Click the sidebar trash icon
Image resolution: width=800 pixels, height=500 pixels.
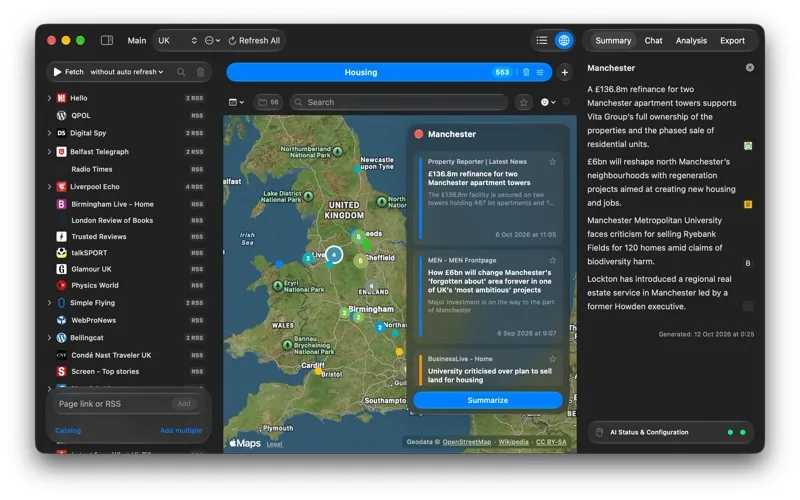coord(201,72)
